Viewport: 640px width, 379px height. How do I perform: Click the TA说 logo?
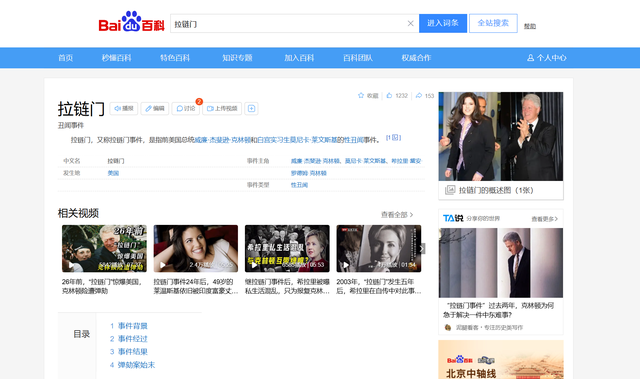[453, 218]
